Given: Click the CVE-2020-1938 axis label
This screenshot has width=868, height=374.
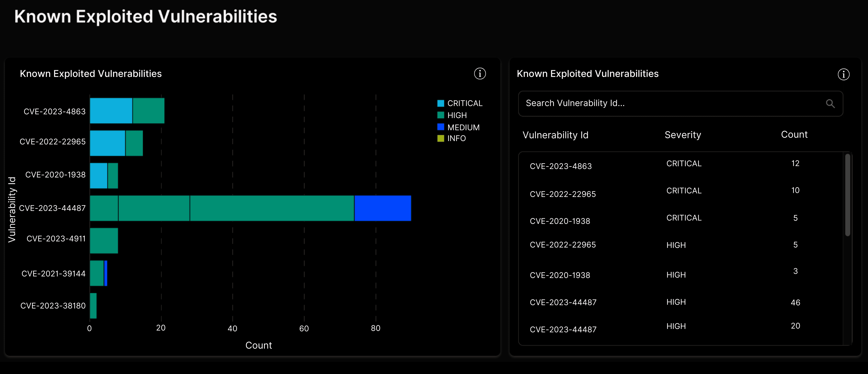Looking at the screenshot, I should tap(55, 175).
